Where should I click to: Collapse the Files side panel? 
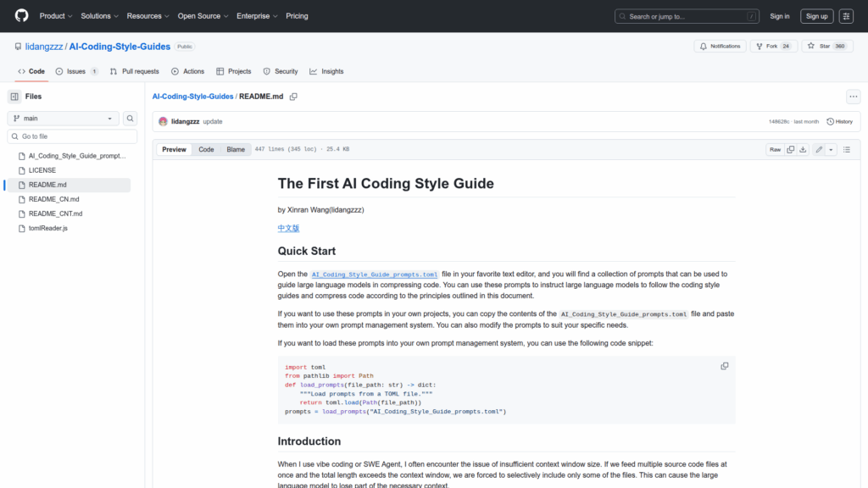(14, 97)
